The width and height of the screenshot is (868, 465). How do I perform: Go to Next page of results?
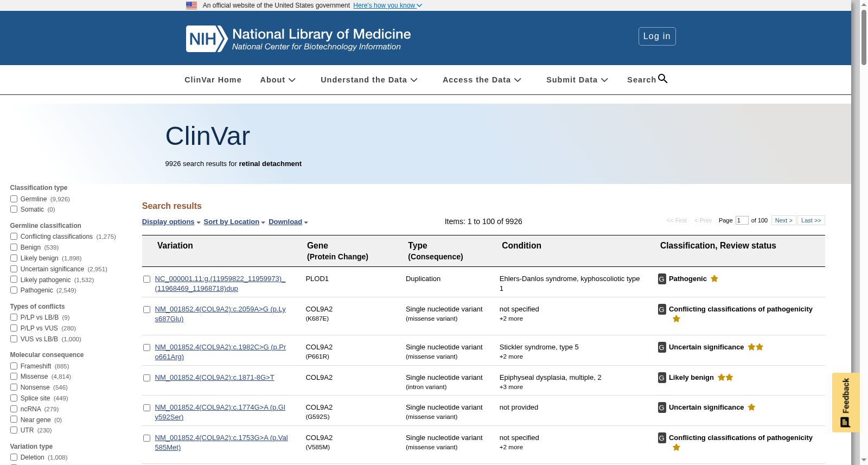[x=784, y=220]
